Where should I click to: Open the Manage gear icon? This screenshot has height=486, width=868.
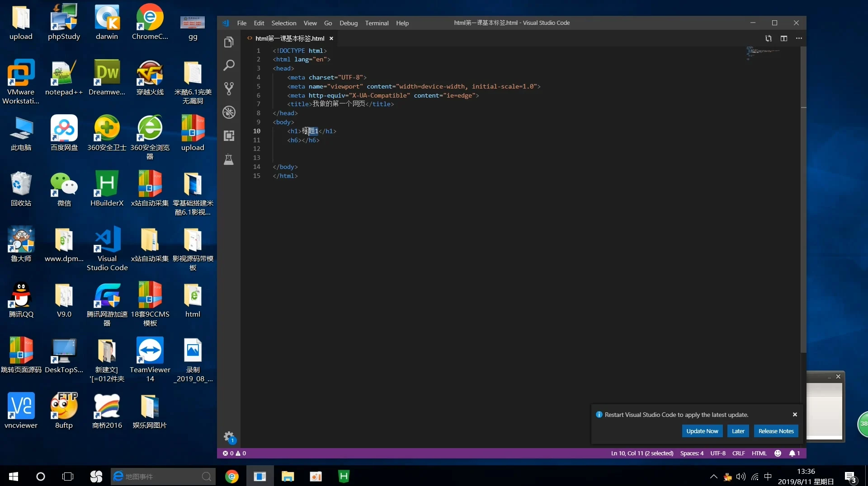point(229,437)
